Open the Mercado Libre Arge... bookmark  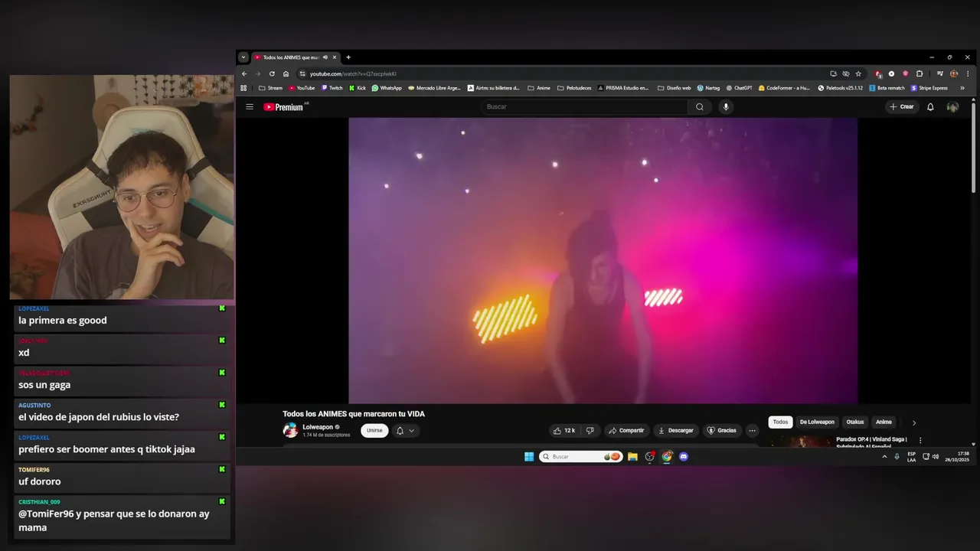[x=434, y=88]
